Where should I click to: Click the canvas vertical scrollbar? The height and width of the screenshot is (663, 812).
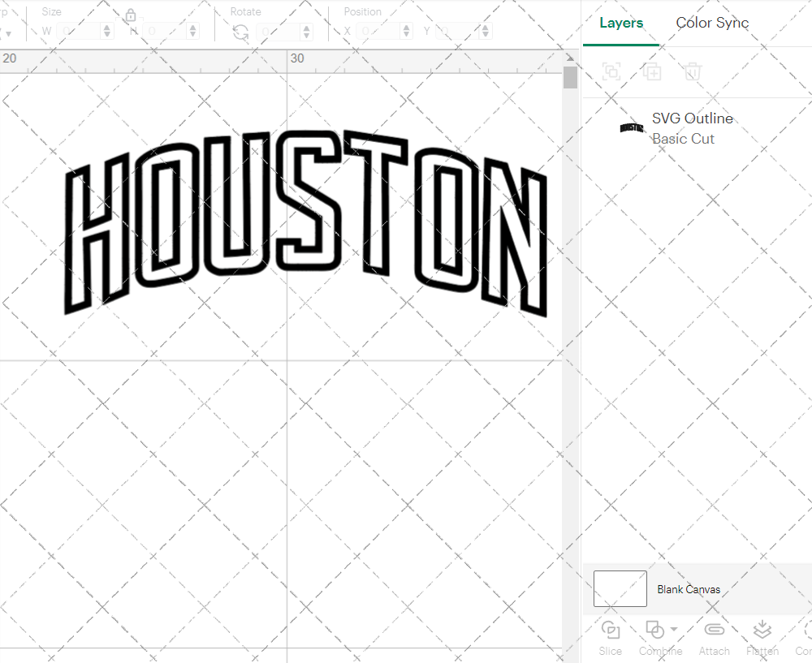point(570,77)
